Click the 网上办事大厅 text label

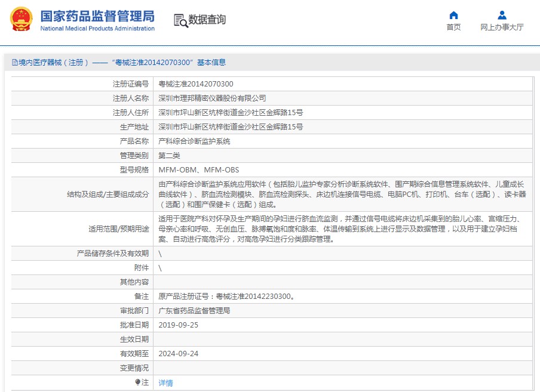click(502, 27)
